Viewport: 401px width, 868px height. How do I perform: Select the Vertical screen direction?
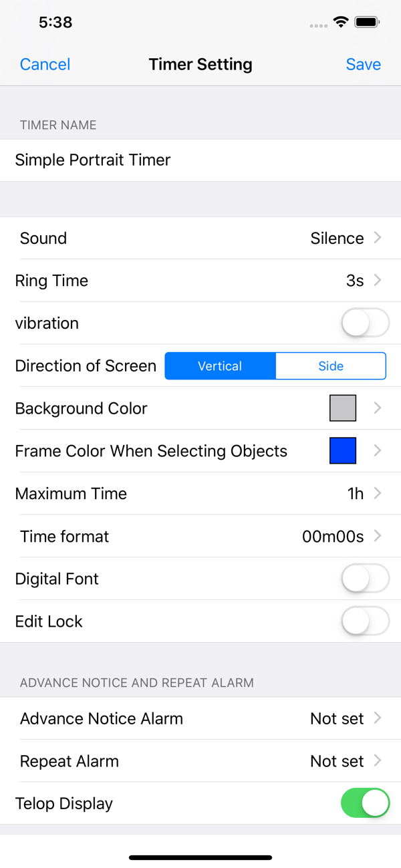click(220, 366)
